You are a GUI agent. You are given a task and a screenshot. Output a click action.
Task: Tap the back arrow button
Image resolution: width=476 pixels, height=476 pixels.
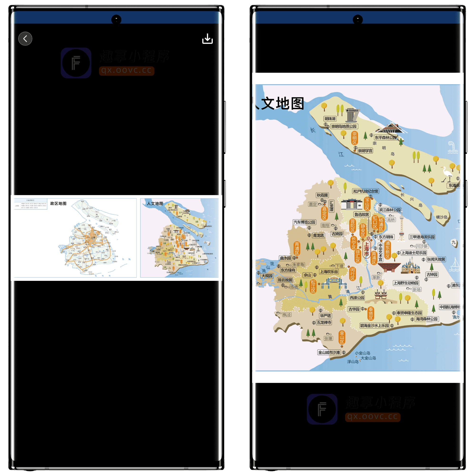tap(25, 39)
